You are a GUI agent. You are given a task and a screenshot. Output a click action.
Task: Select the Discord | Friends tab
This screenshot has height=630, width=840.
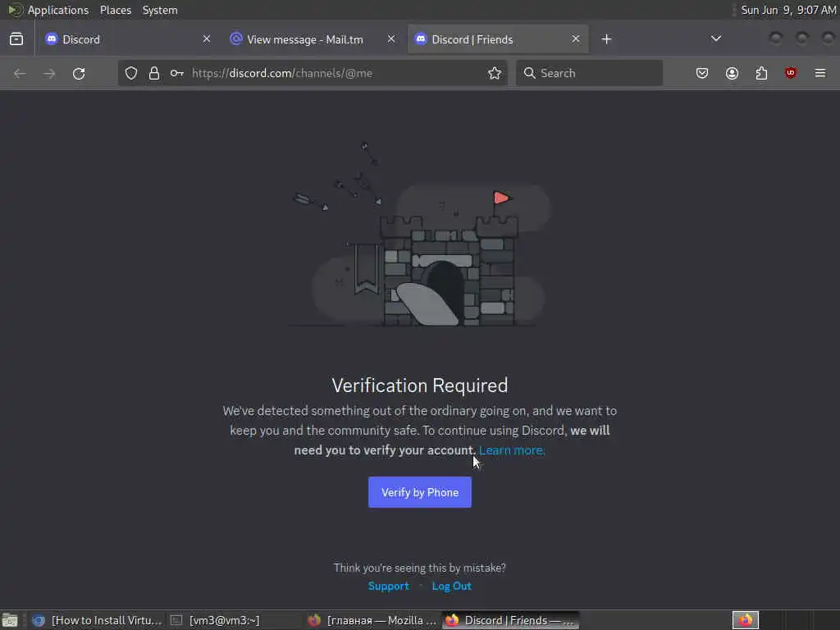[x=498, y=39]
